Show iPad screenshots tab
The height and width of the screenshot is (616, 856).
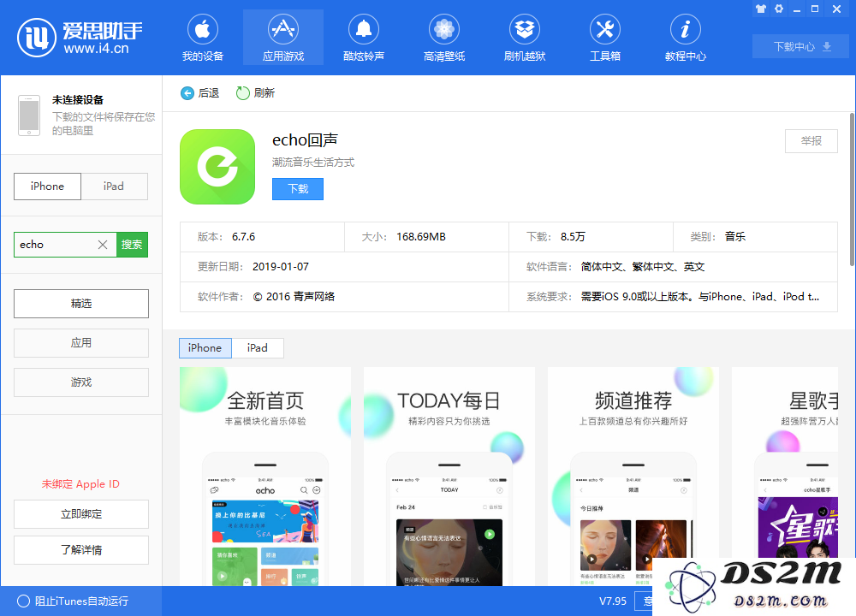pyautogui.click(x=258, y=348)
